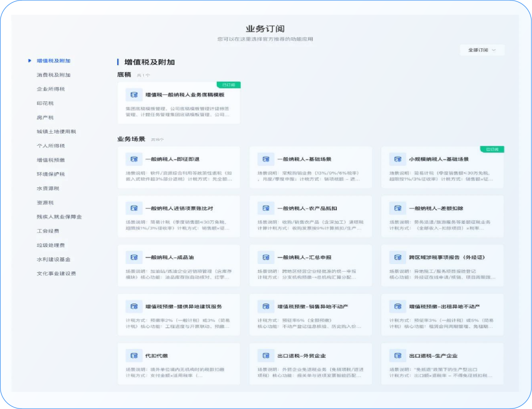The height and width of the screenshot is (409, 532).
Task: Click icon of 一般纳税人-差额扣除 card
Action: (398, 208)
